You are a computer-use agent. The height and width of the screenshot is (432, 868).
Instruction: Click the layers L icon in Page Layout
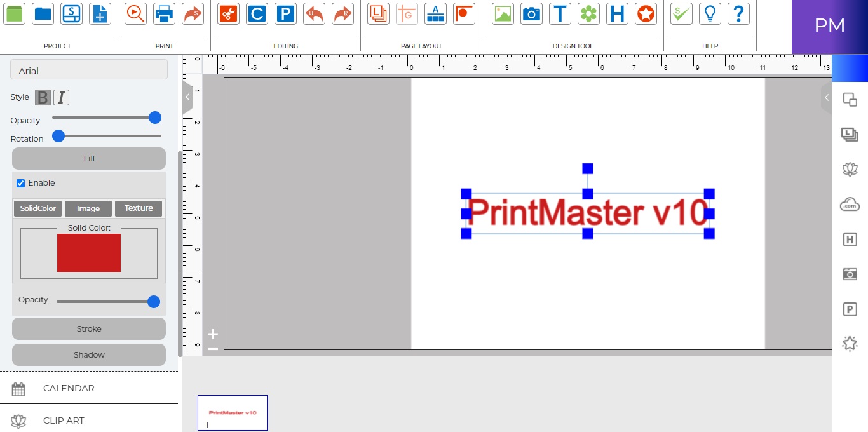(378, 13)
